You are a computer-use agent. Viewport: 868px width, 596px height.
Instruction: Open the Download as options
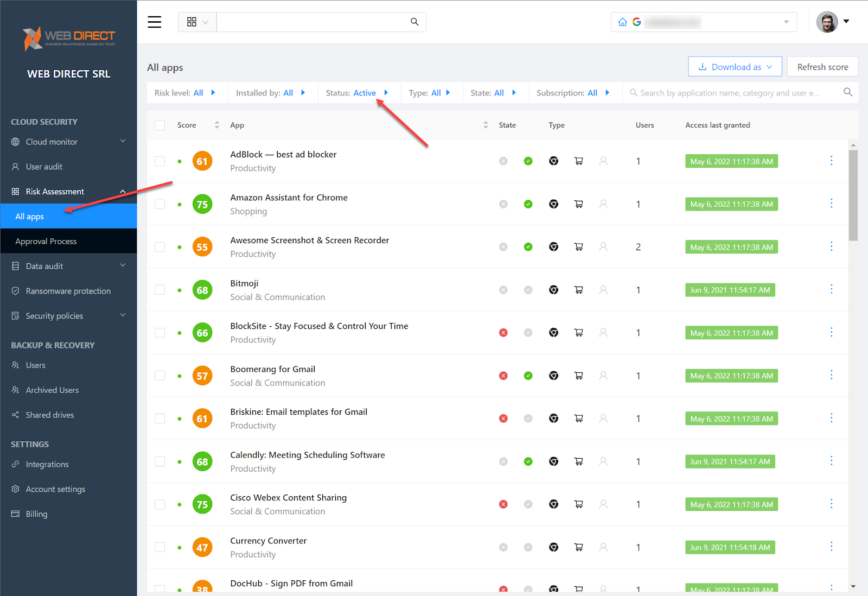tap(735, 66)
